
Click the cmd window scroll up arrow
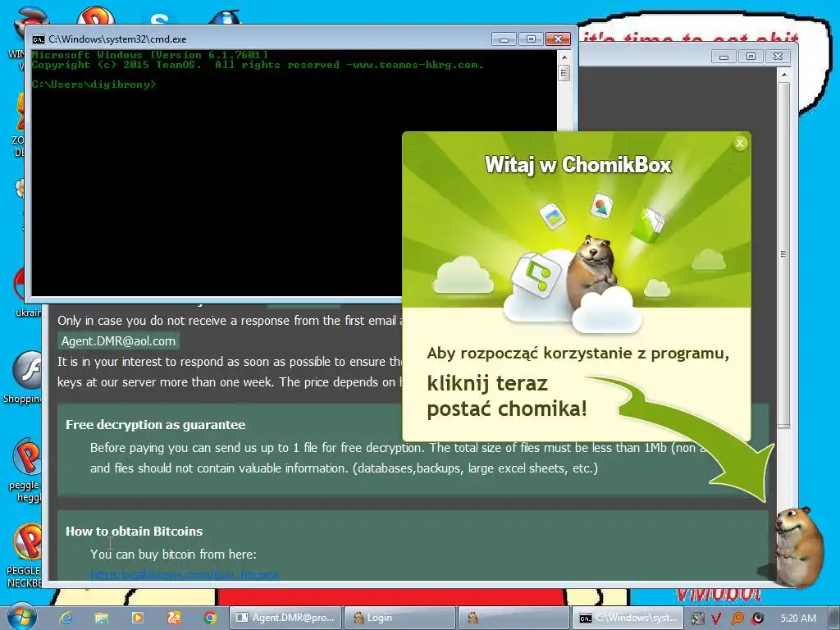(x=564, y=57)
